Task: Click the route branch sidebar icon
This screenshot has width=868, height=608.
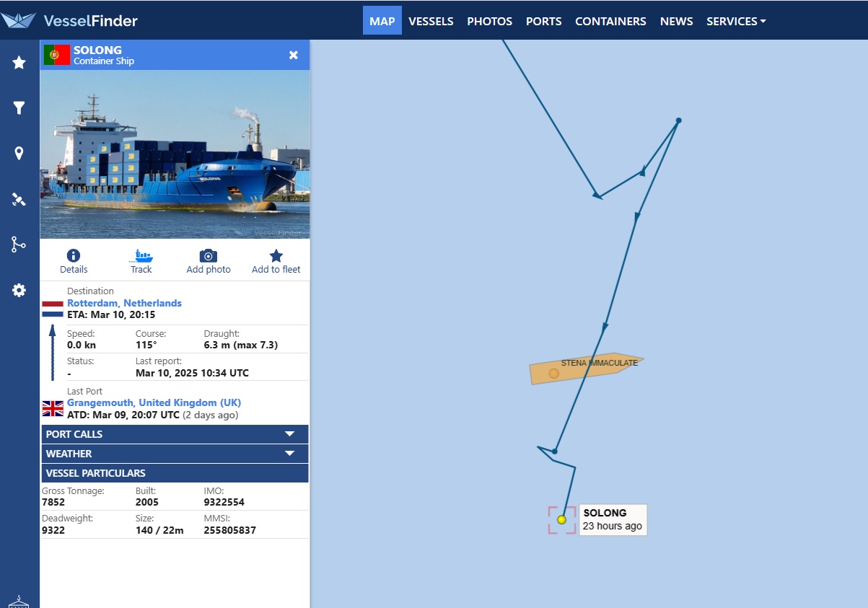Action: coord(19,244)
